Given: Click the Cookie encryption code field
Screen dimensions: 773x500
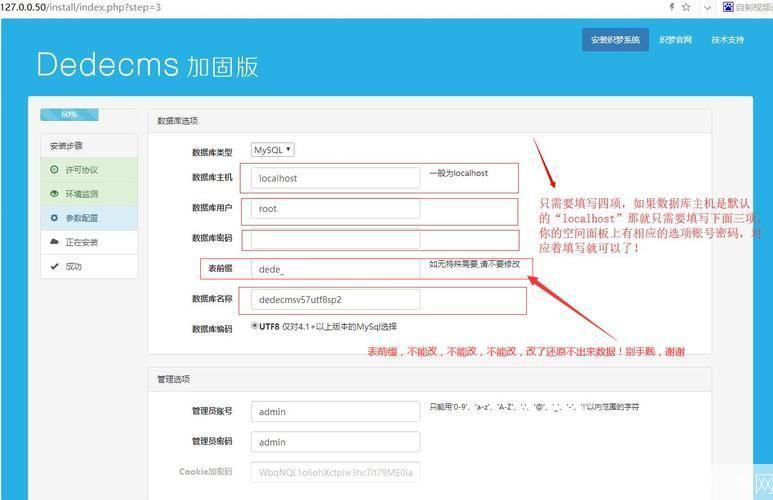Looking at the screenshot, I should click(335, 472).
